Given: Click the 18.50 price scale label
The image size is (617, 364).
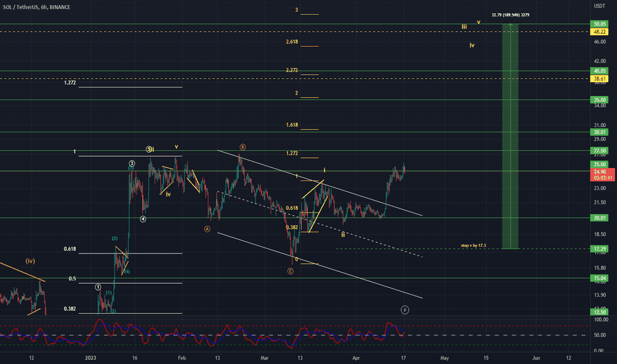Looking at the screenshot, I should 600,234.
